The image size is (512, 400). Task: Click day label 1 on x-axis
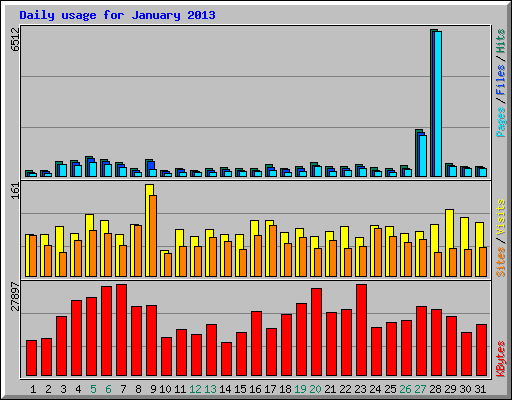pos(33,389)
